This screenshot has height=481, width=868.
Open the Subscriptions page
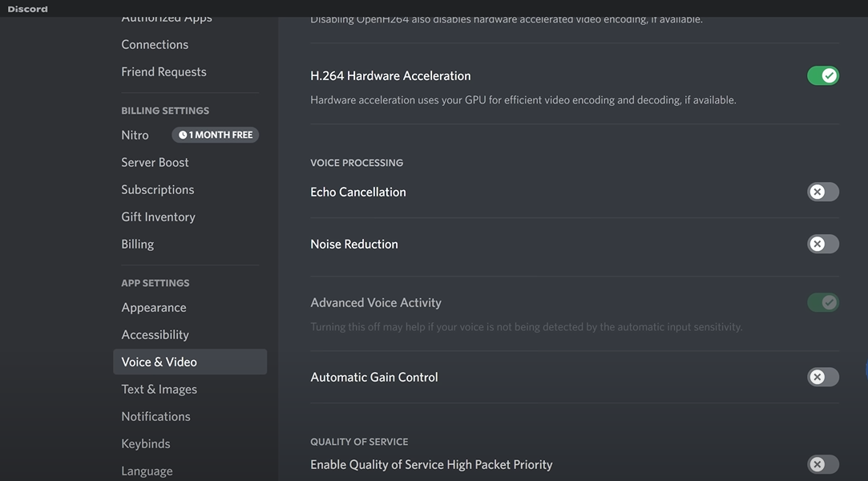(157, 190)
